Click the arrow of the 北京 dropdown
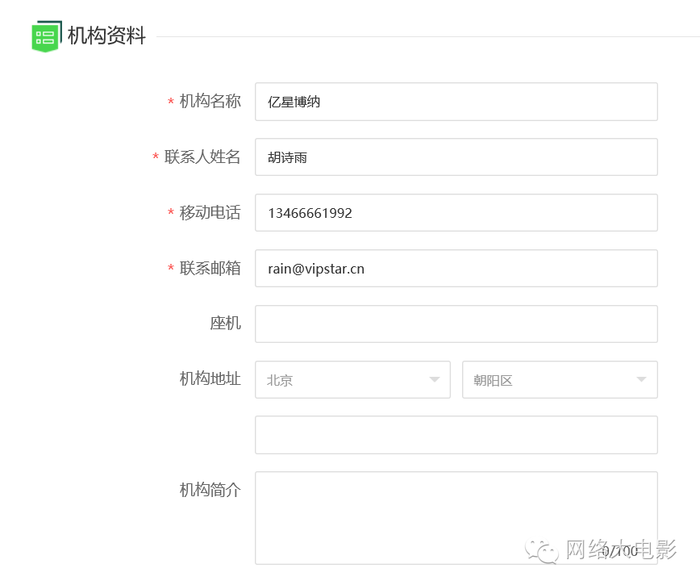 coord(434,380)
